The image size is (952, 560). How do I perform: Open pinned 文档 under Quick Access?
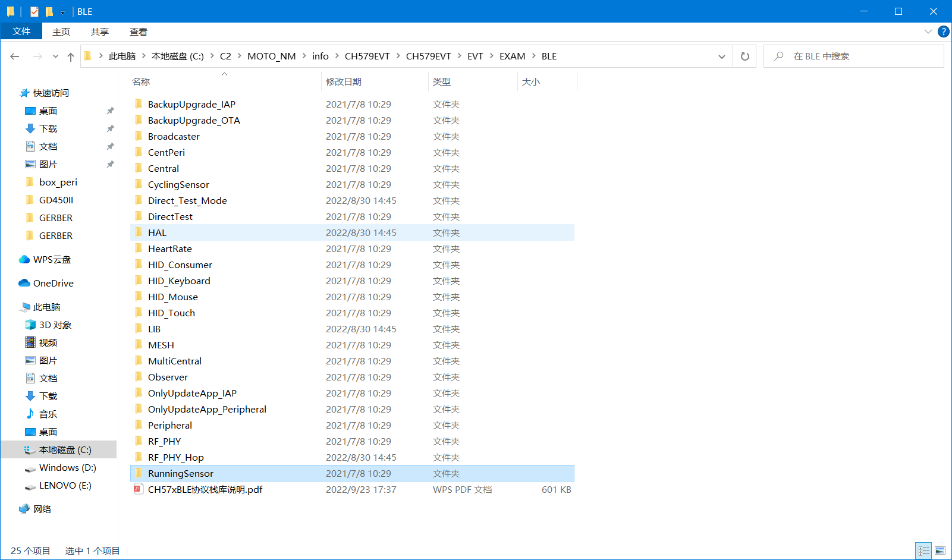(x=48, y=147)
